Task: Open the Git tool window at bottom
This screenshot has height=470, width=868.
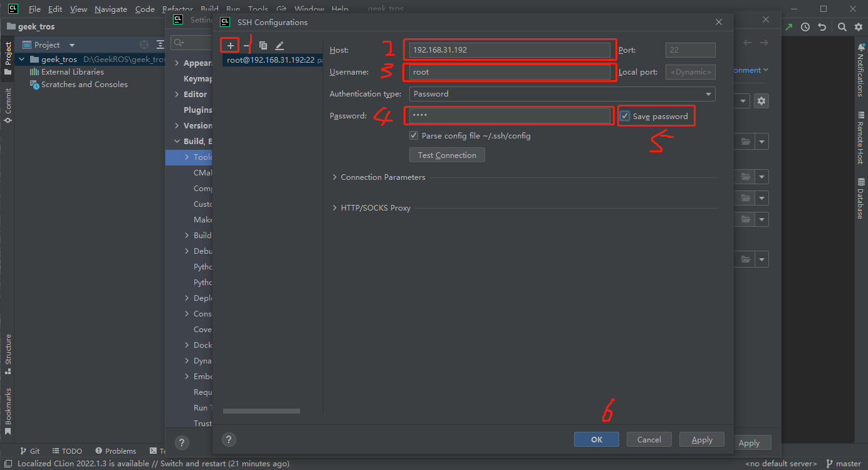Action: click(29, 451)
